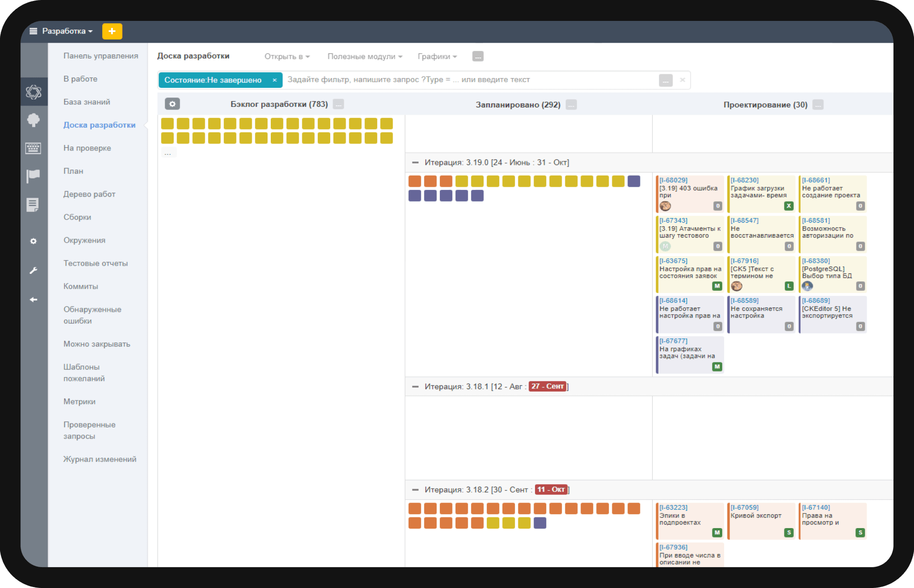914x588 pixels.
Task: Click the keyboard icon in left sidebar
Action: coord(33,148)
